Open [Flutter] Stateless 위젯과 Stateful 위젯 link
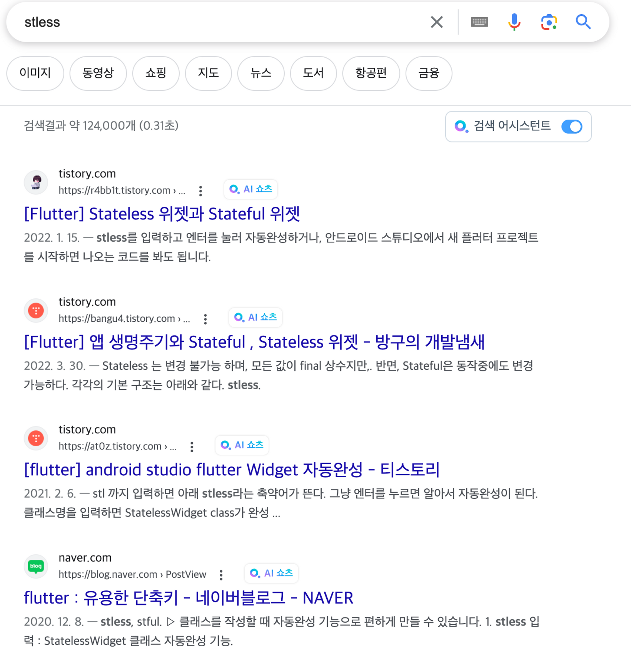631x672 pixels. pos(162,214)
